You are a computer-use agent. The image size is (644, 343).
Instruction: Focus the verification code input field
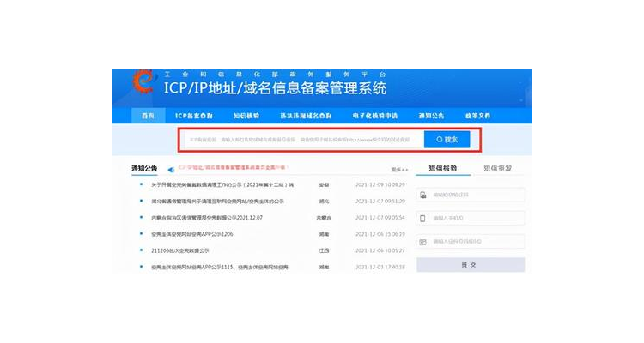471,195
